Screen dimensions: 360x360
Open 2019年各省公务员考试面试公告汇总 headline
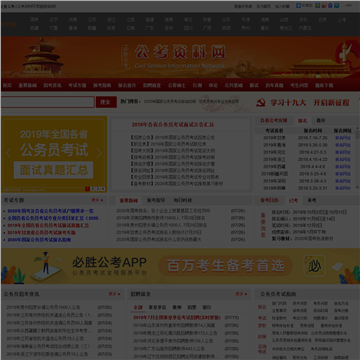pos(173,125)
